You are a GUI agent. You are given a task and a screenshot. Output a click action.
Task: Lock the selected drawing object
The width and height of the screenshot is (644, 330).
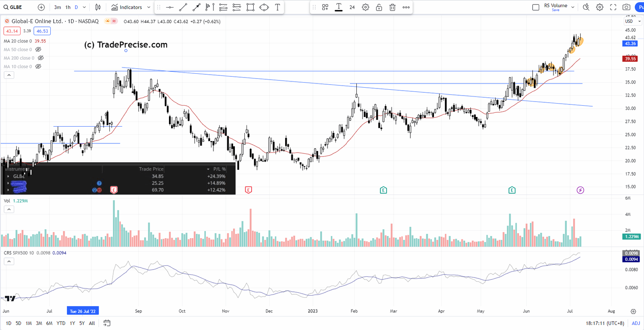379,7
